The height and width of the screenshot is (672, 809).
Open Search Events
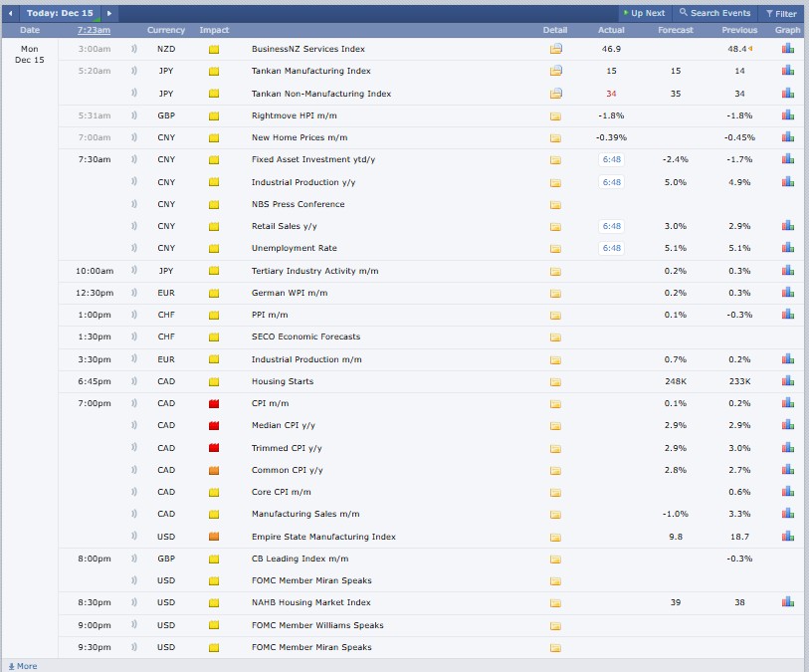tap(714, 13)
